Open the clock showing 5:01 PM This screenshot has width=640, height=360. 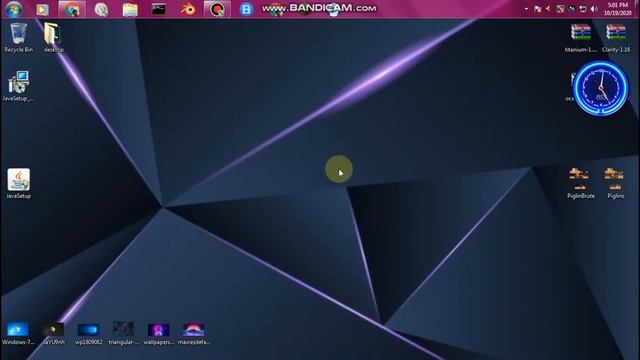[618, 9]
